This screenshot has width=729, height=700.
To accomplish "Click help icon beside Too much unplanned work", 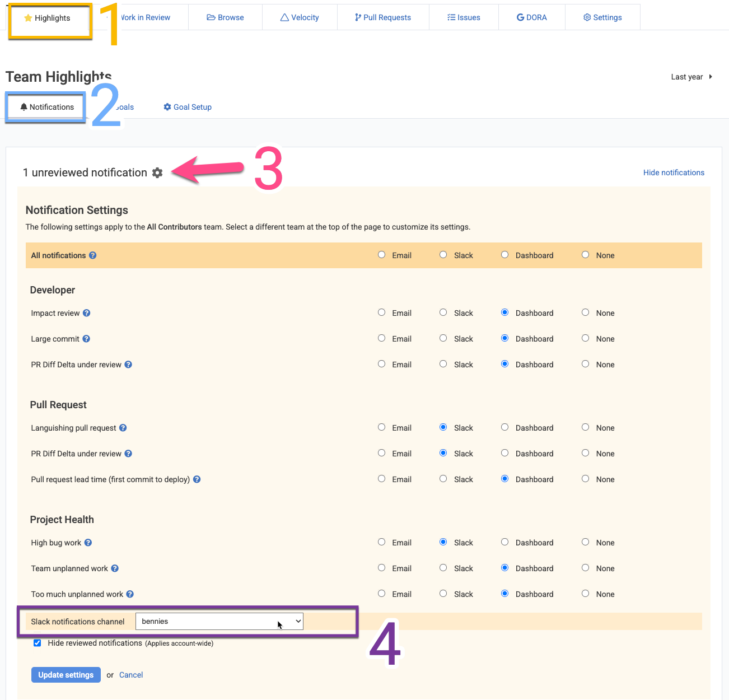I will 130,594.
